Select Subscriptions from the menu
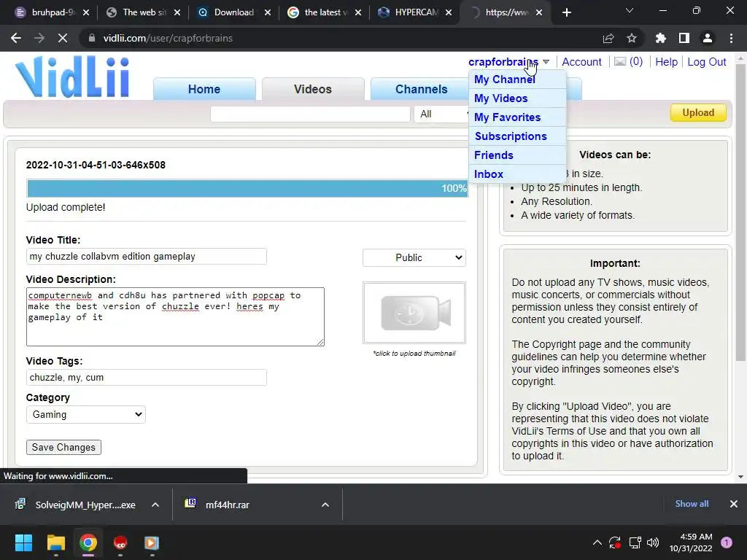747x560 pixels. point(511,136)
